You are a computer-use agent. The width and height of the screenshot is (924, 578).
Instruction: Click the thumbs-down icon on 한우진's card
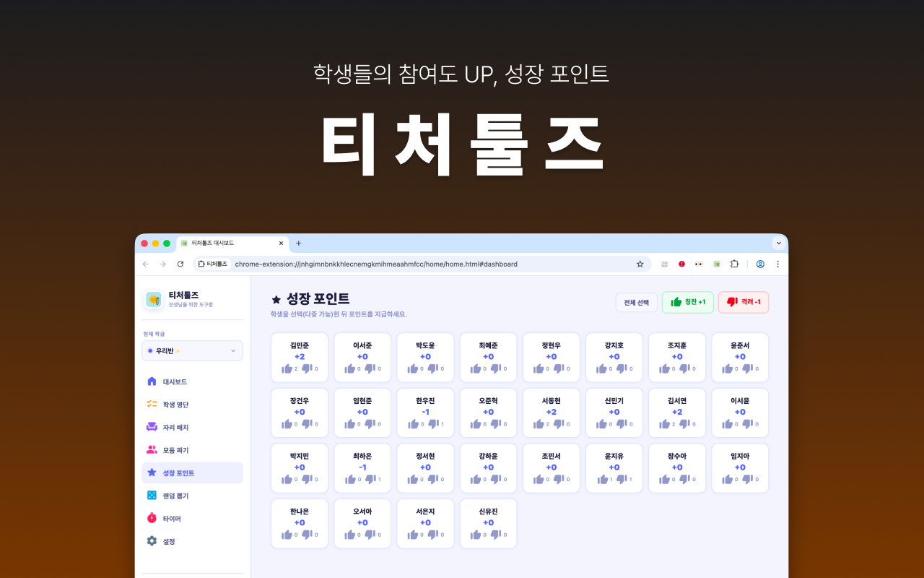click(x=432, y=424)
